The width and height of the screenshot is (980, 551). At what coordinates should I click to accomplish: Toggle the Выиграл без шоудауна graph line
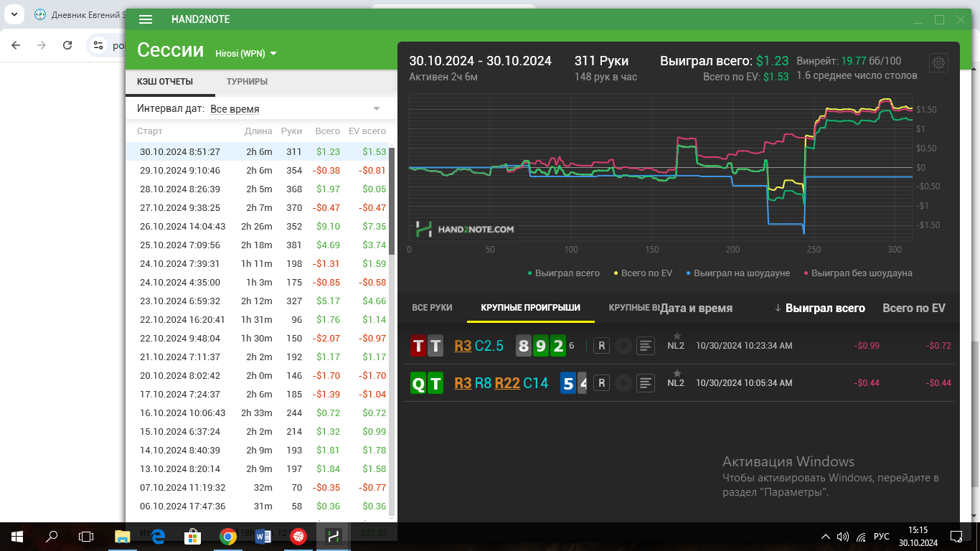858,273
